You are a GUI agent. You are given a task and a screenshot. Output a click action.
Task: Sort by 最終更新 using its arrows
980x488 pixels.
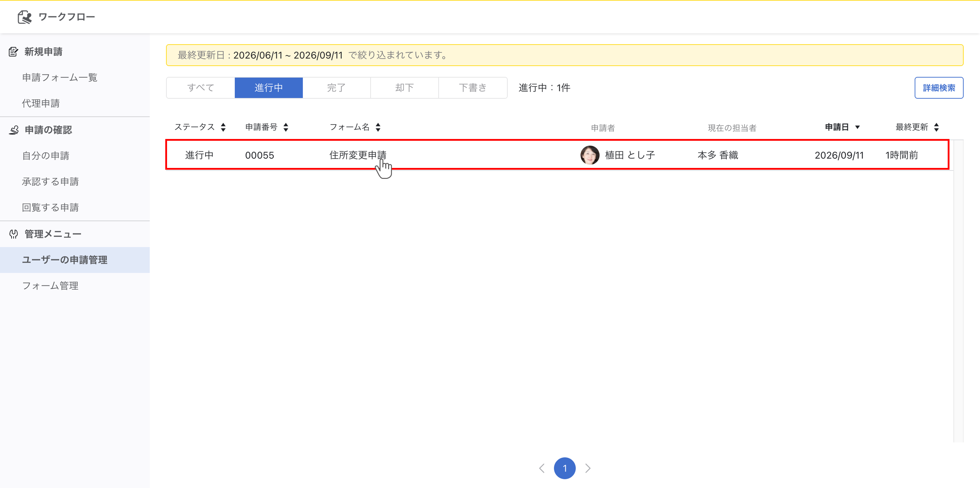(936, 127)
